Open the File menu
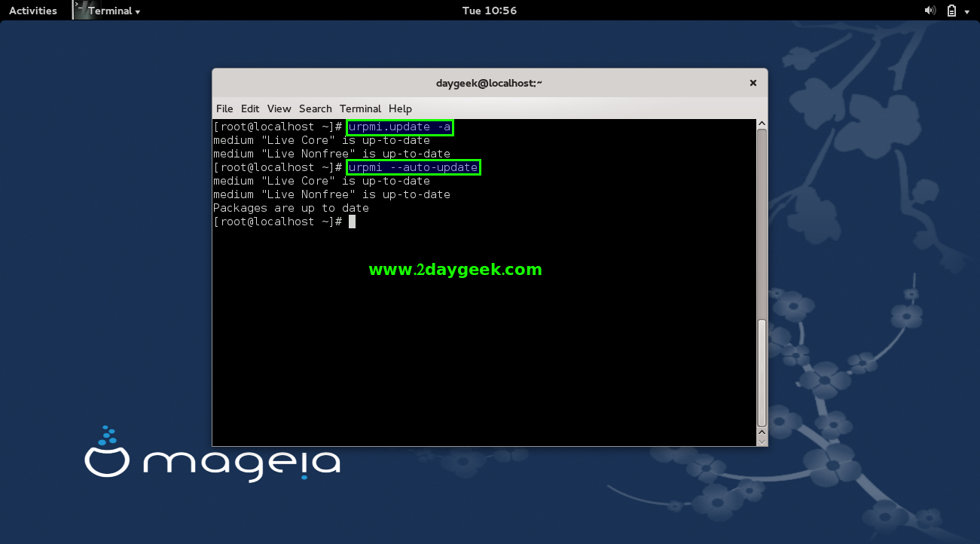980x544 pixels. point(224,108)
